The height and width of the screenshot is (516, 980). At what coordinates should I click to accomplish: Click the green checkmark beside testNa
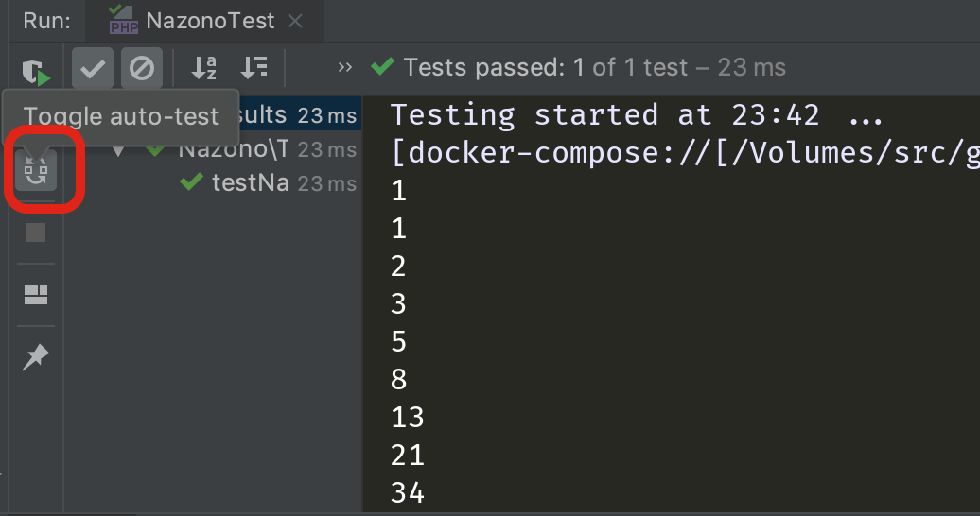click(193, 182)
